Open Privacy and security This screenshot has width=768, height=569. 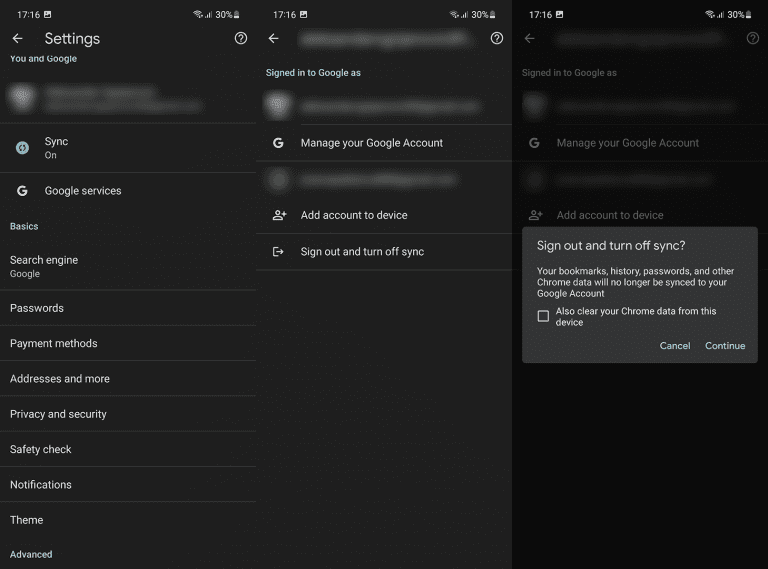pyautogui.click(x=128, y=414)
